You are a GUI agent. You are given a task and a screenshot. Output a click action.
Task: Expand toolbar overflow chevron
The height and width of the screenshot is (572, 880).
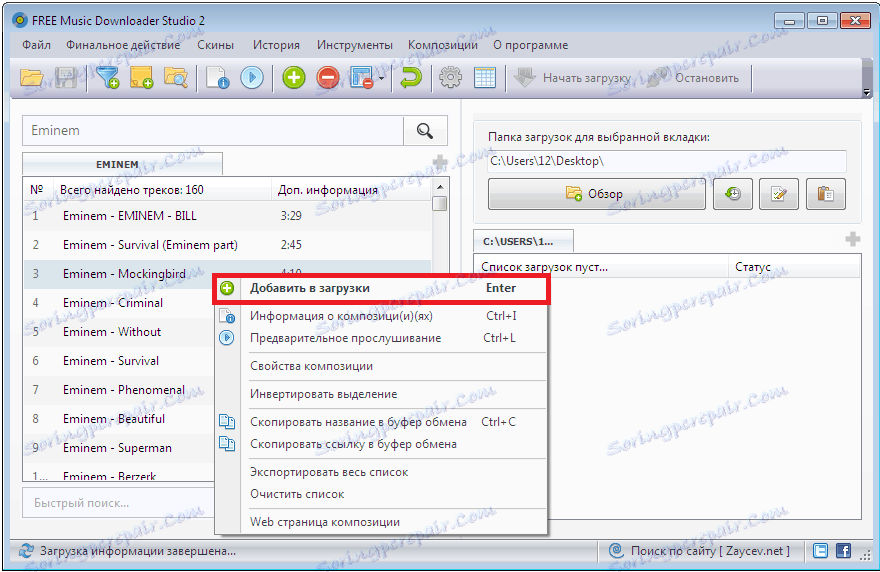[867, 92]
